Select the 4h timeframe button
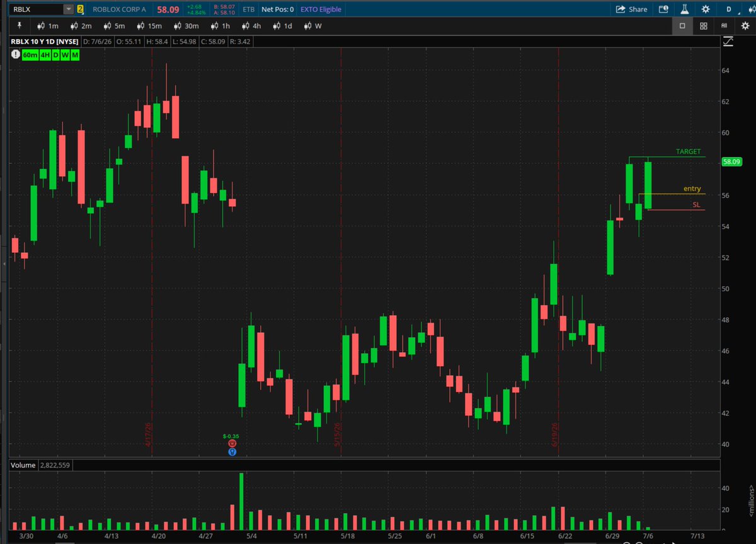Image resolution: width=756 pixels, height=544 pixels. coord(251,26)
